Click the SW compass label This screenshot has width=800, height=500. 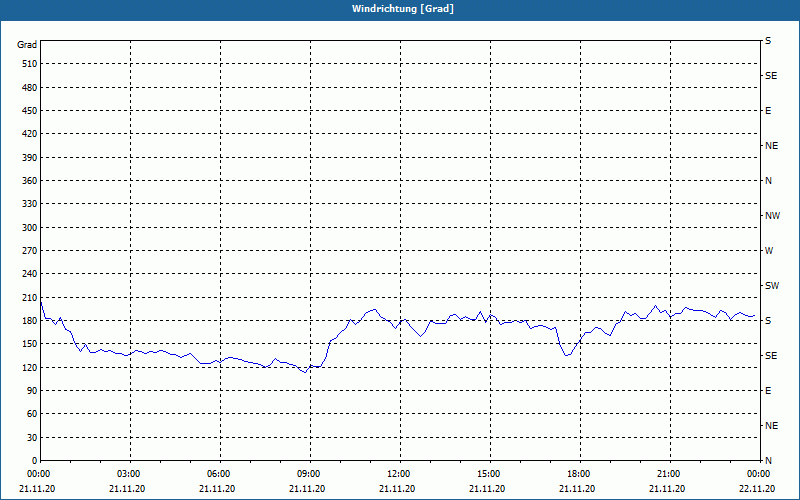coord(772,286)
